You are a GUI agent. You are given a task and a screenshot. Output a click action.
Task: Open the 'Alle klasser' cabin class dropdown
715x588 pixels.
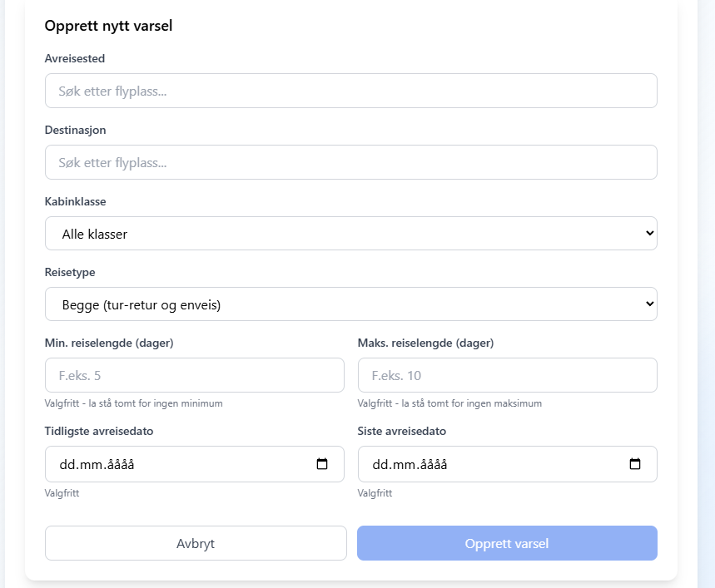coord(351,233)
